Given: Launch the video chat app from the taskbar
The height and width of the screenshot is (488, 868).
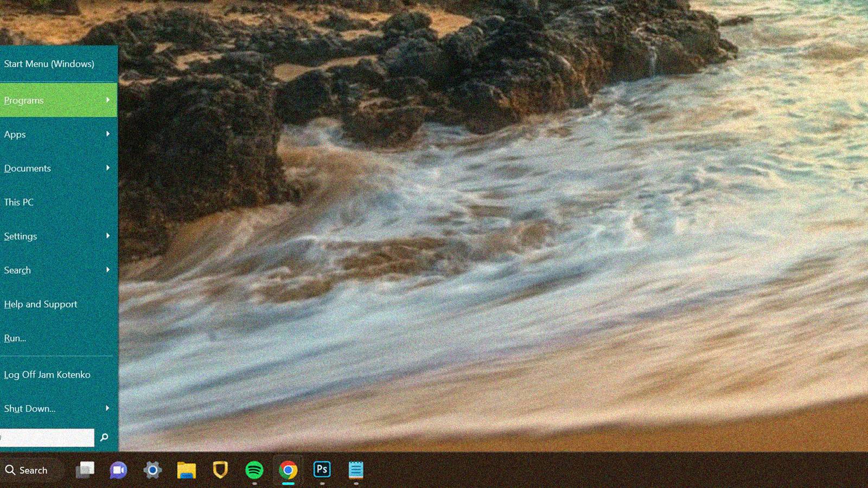Looking at the screenshot, I should tap(119, 471).
